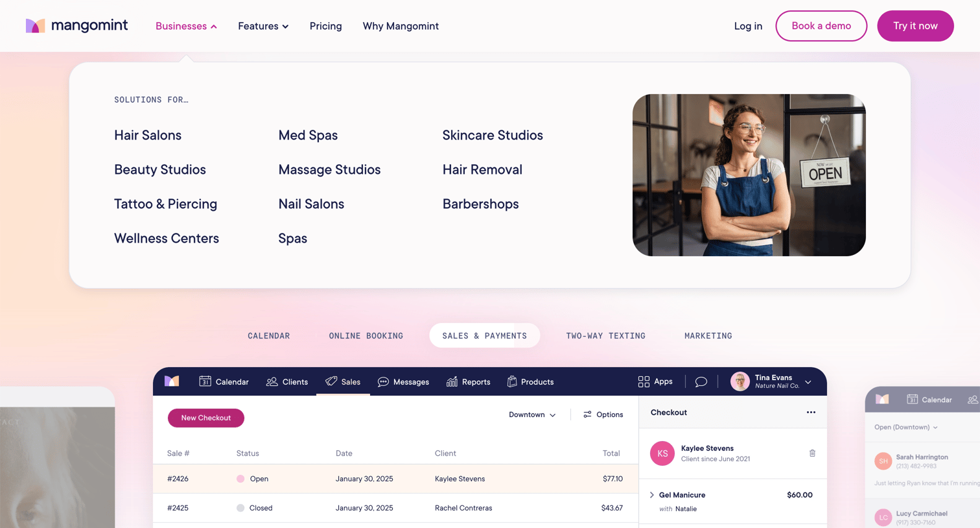The width and height of the screenshot is (980, 528).
Task: Click the KS avatar circle in Checkout
Action: [x=662, y=453]
